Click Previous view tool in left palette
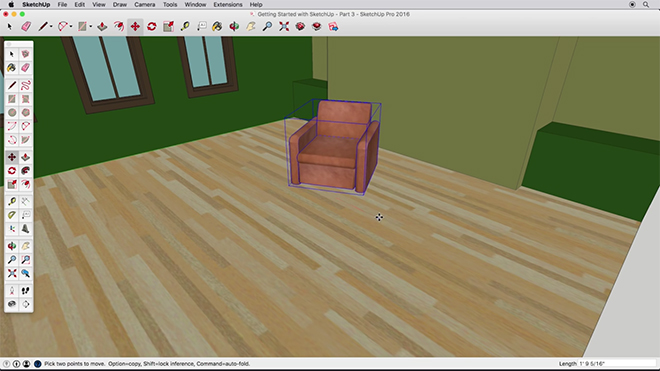Viewport: 660px width, 371px height. (x=26, y=273)
